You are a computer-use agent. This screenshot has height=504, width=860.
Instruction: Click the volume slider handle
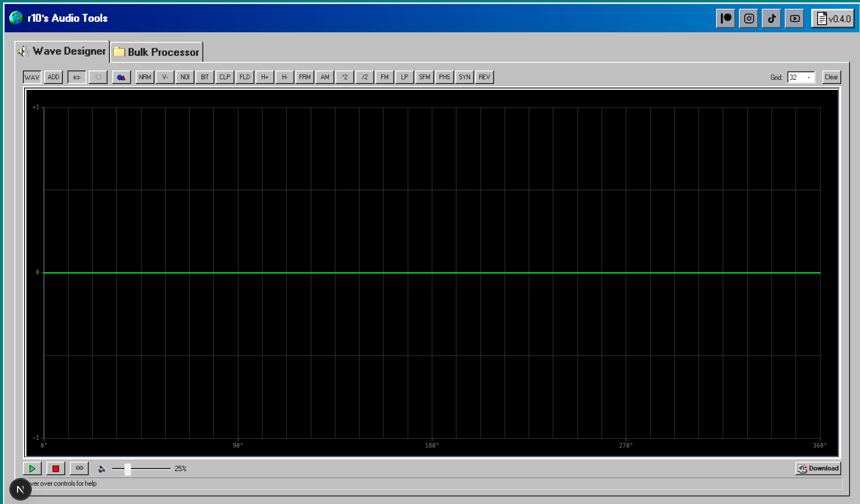click(x=127, y=469)
